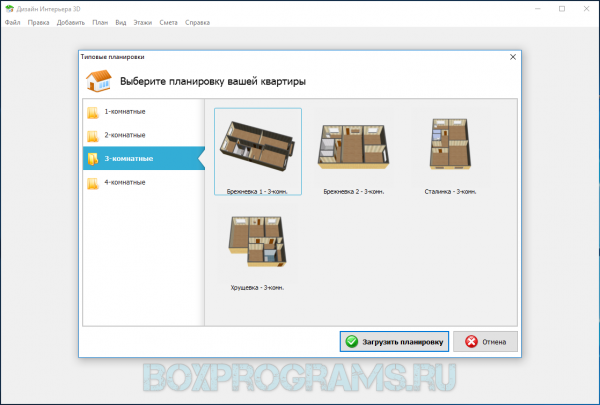The width and height of the screenshot is (600, 405).
Task: Open the План menu
Action: pos(100,23)
